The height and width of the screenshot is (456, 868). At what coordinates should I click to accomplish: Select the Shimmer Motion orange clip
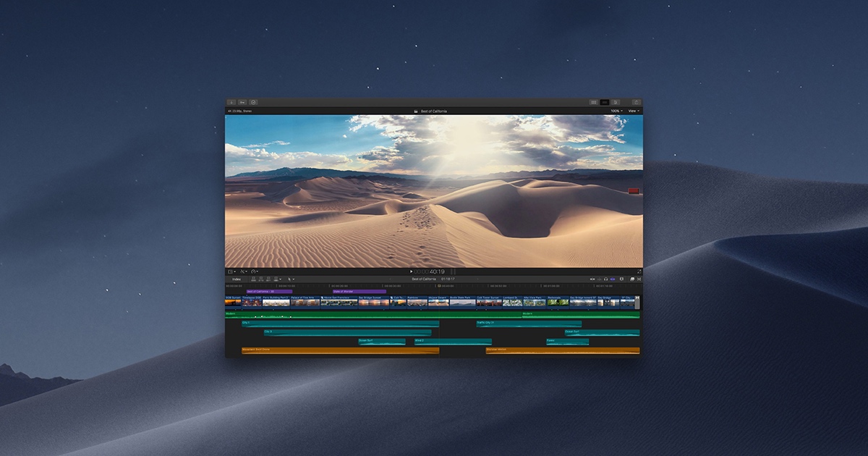(x=563, y=351)
